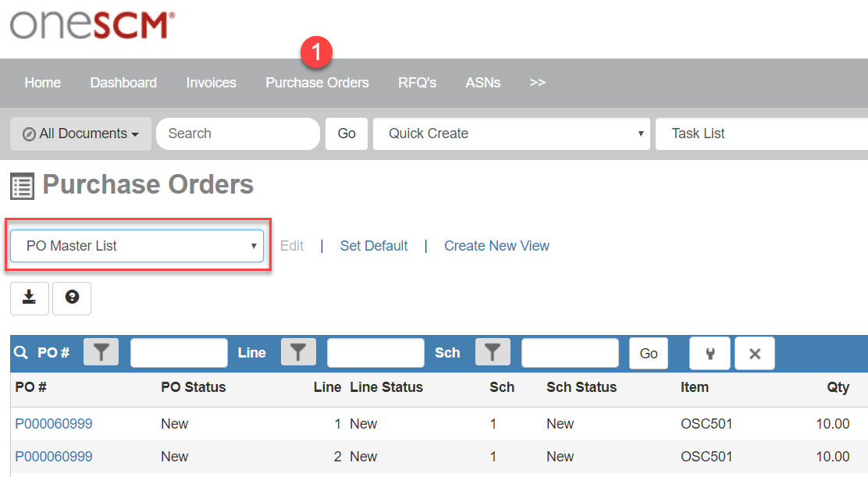Open first P000060999 PO link

tap(54, 424)
